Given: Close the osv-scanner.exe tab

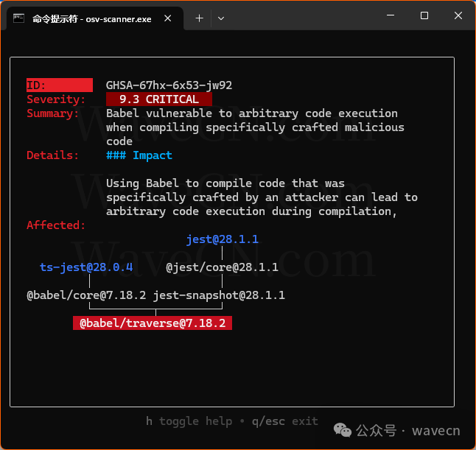Looking at the screenshot, I should point(167,18).
